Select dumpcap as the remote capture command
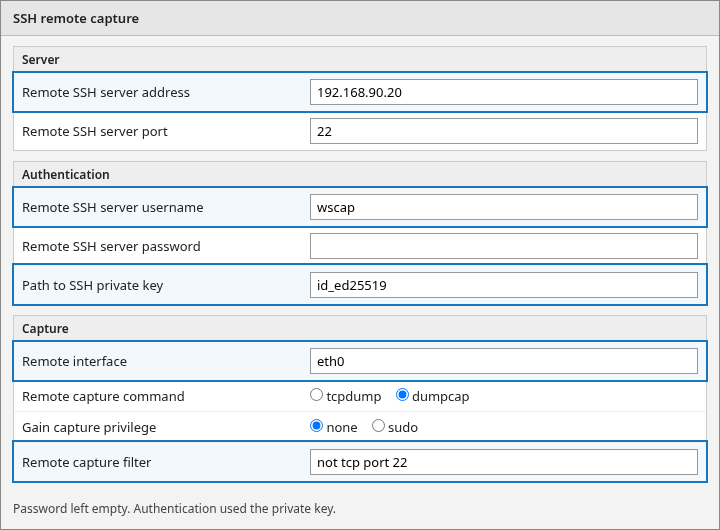This screenshot has width=720, height=530. (402, 395)
